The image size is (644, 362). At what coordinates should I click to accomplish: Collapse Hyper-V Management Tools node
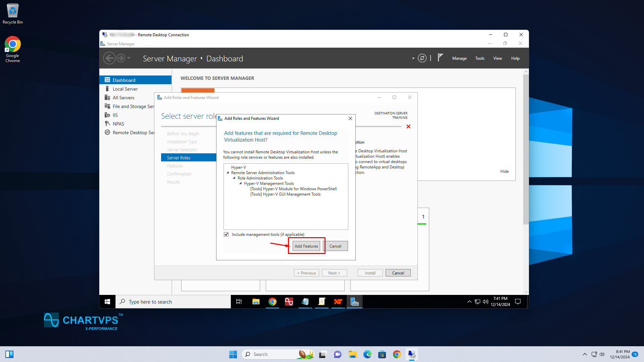click(241, 184)
